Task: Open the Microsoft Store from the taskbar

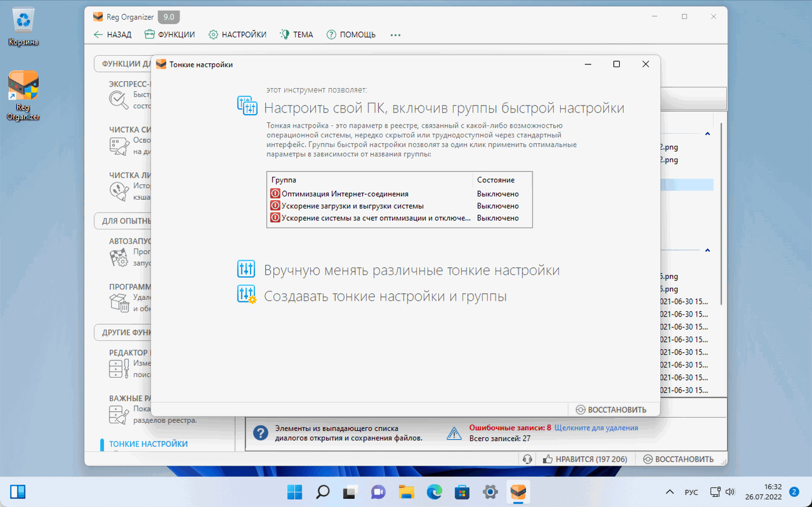Action: click(462, 492)
